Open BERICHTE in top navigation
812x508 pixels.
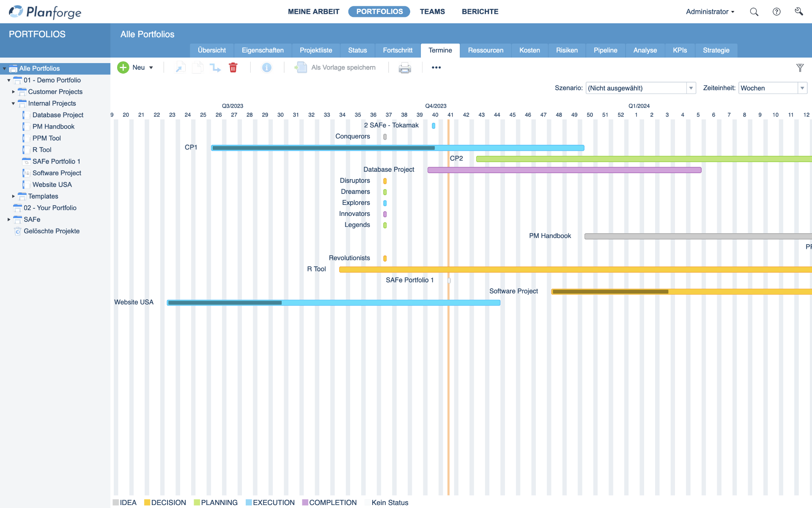480,12
